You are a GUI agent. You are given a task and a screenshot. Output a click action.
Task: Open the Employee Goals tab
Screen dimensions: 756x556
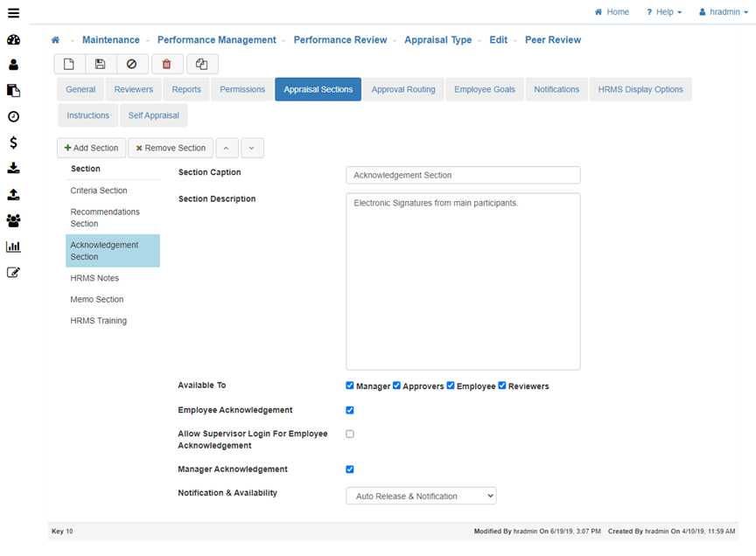click(x=484, y=89)
